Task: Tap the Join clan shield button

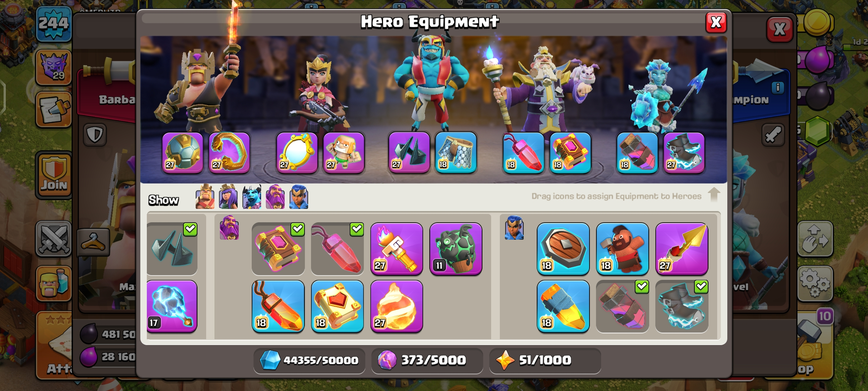Action: point(54,175)
